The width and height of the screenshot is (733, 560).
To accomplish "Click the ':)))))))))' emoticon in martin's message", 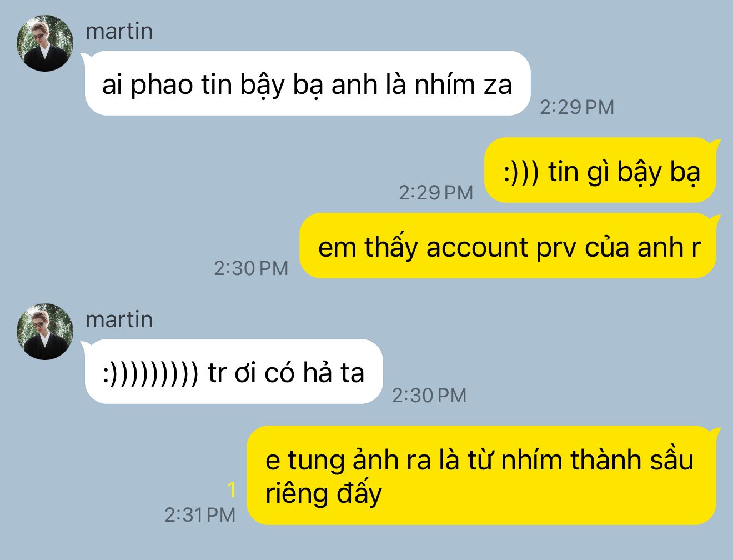I will tap(150, 373).
